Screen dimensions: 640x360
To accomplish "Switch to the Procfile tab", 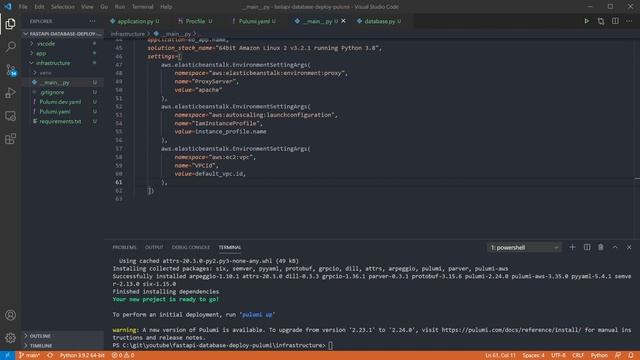I will point(196,21).
